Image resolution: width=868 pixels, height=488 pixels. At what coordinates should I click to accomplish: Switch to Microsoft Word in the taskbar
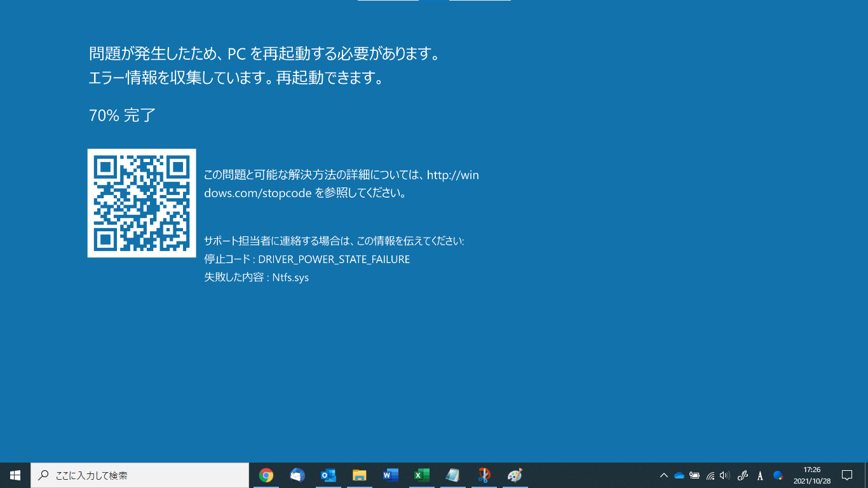(x=391, y=475)
